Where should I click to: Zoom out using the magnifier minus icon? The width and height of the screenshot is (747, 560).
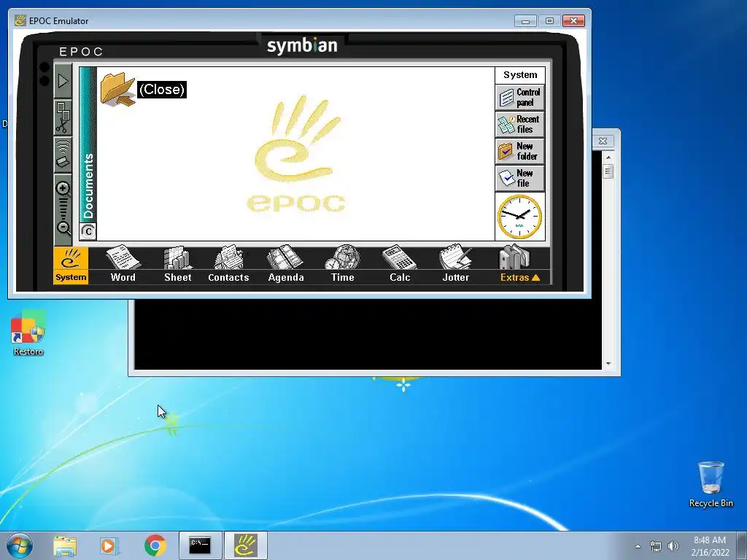(x=63, y=227)
